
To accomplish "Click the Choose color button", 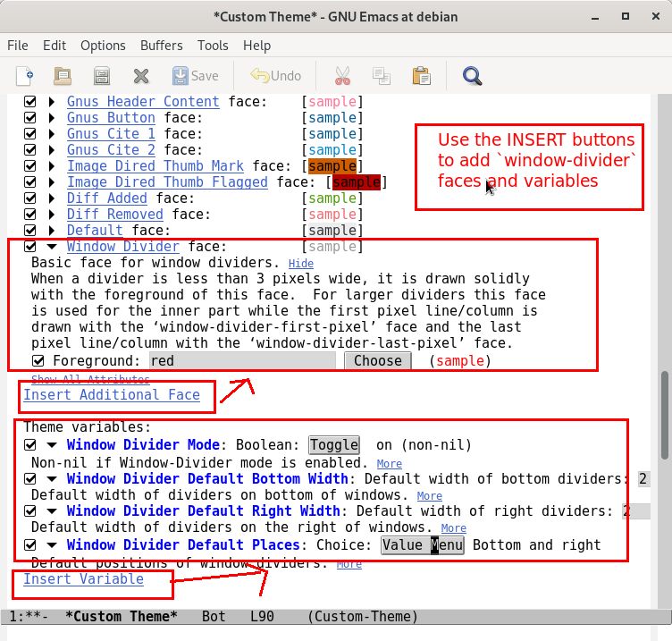I will click(378, 360).
